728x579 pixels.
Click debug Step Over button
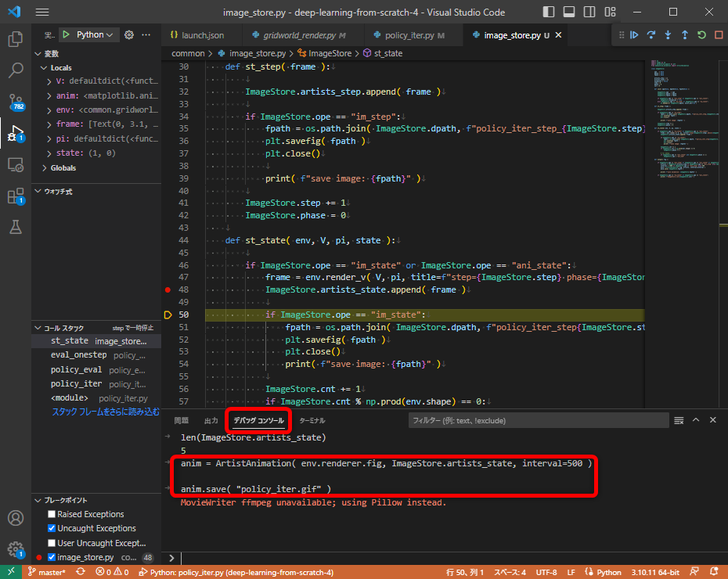pos(651,34)
